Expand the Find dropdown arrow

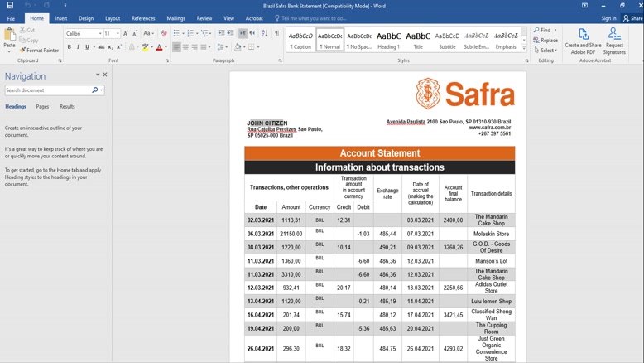(557, 30)
